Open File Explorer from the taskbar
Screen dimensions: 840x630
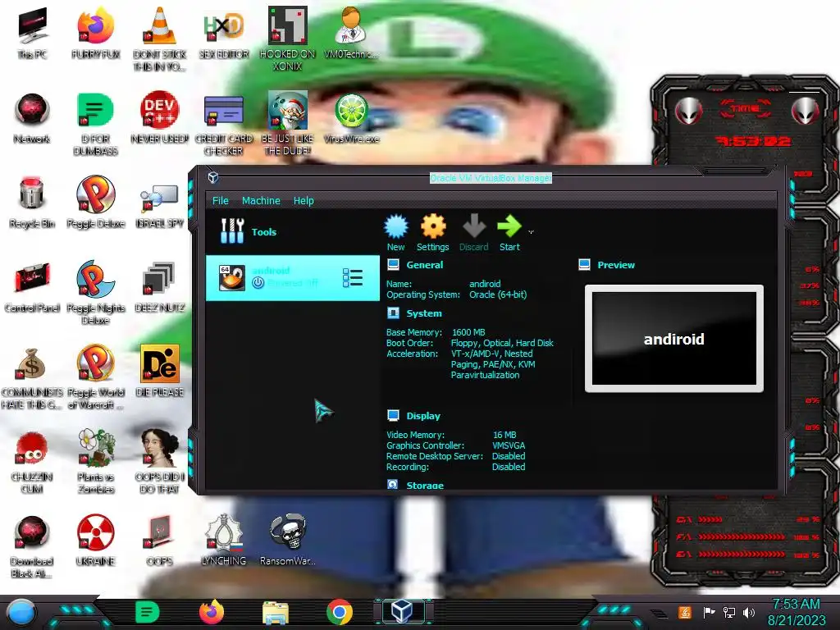point(276,613)
